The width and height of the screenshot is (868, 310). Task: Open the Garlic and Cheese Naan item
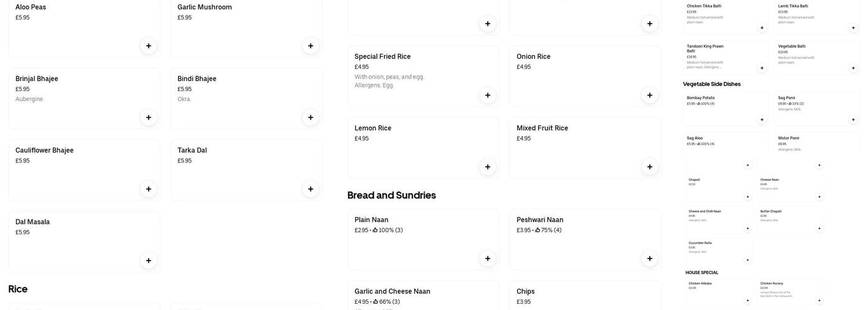click(392, 291)
